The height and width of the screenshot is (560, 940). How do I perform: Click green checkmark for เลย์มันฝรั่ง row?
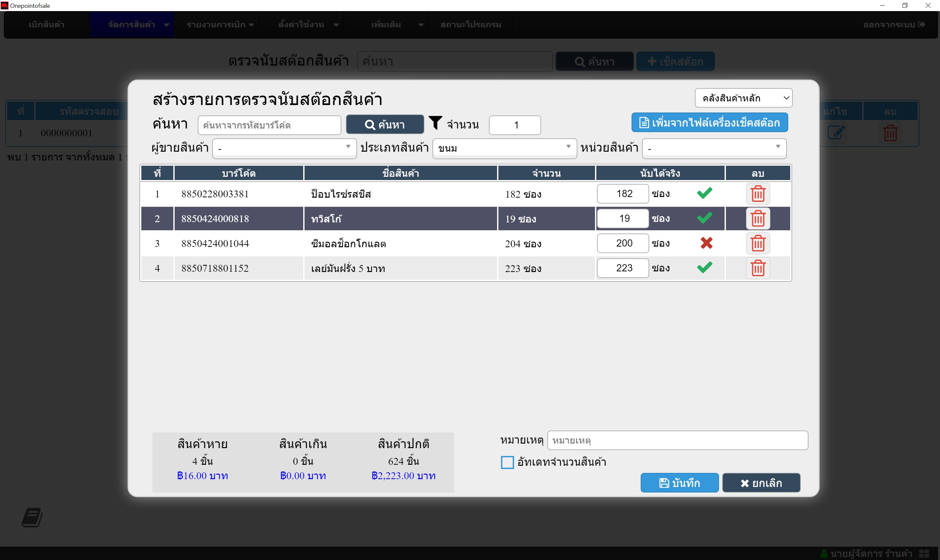[704, 267]
